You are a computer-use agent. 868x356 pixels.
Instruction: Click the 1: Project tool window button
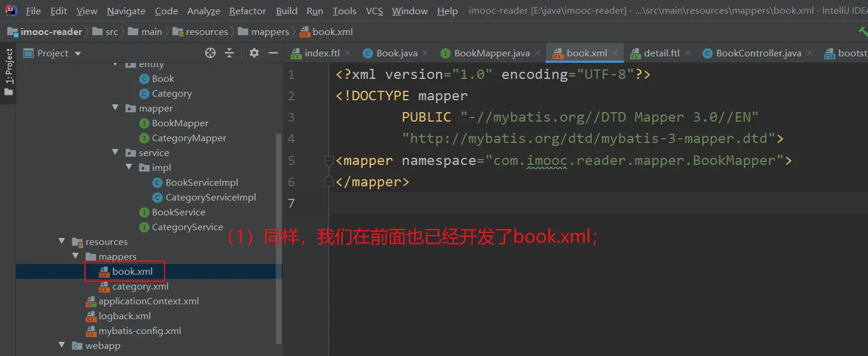[9, 71]
